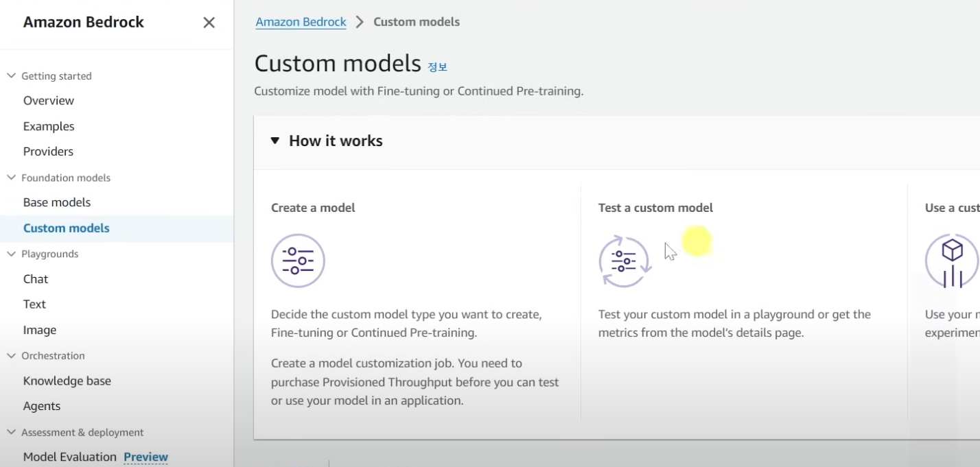Click the Custom models page title
980x467 pixels.
point(338,63)
